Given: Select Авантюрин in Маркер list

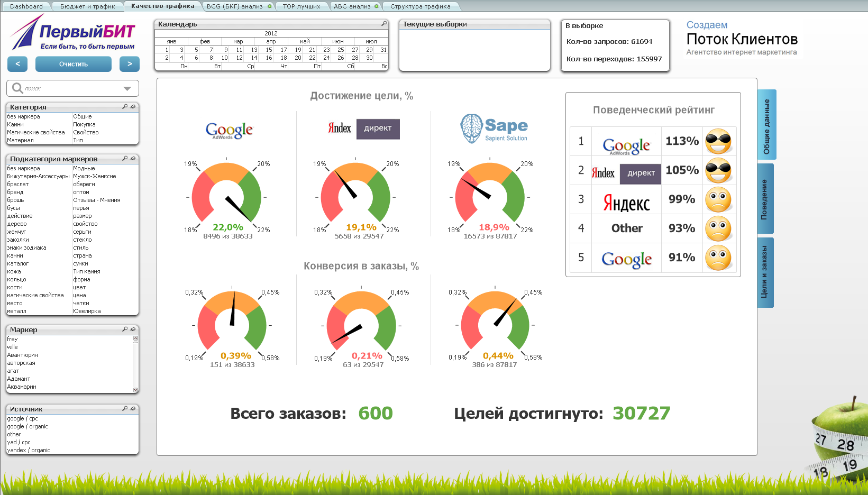Looking at the screenshot, I should click(69, 355).
